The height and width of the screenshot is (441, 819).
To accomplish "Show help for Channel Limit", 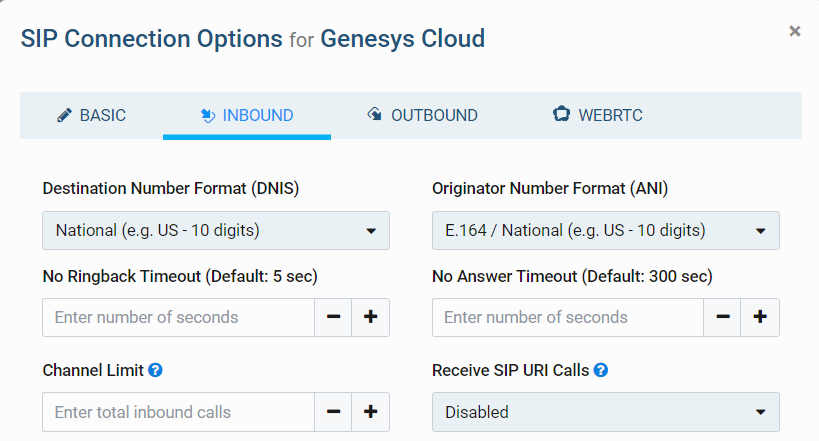I will pos(155,370).
